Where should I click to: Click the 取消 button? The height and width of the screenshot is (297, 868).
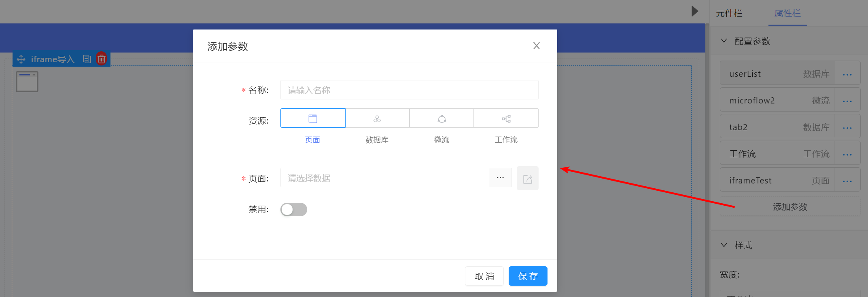[484, 276]
